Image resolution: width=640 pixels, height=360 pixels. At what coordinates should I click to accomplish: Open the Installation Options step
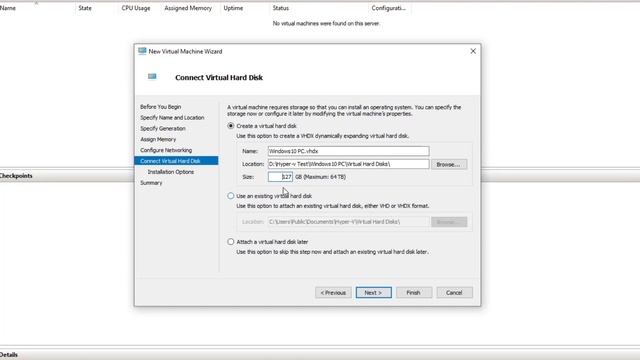tap(171, 172)
